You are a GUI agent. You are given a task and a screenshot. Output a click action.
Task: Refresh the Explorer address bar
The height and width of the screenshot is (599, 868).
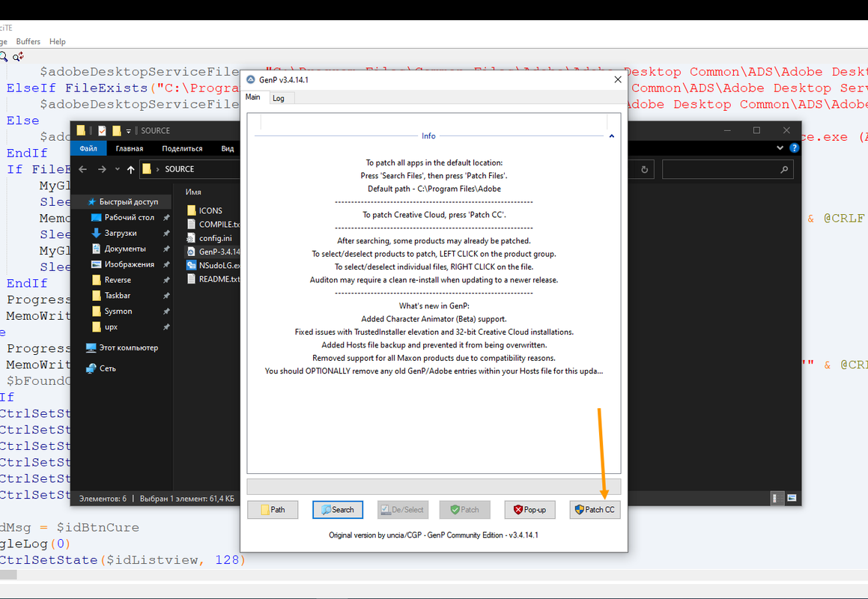[644, 169]
